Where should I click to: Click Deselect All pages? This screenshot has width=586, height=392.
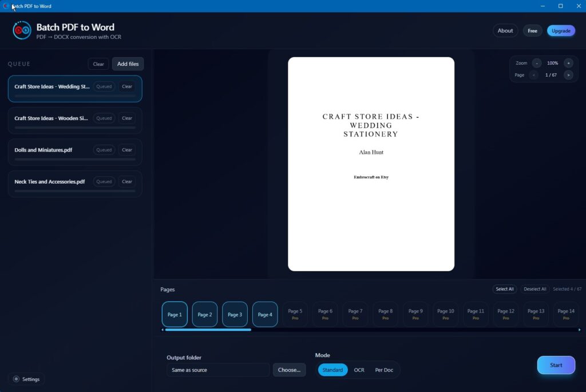coord(535,289)
